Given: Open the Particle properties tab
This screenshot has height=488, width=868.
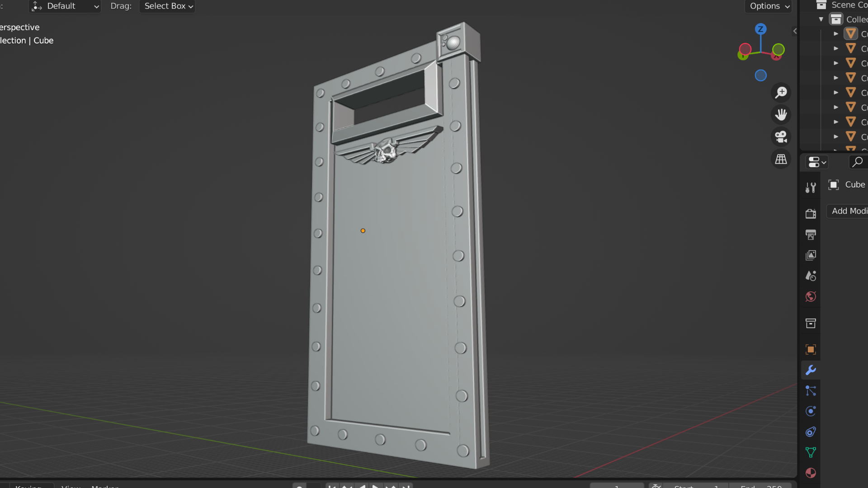Looking at the screenshot, I should (811, 391).
